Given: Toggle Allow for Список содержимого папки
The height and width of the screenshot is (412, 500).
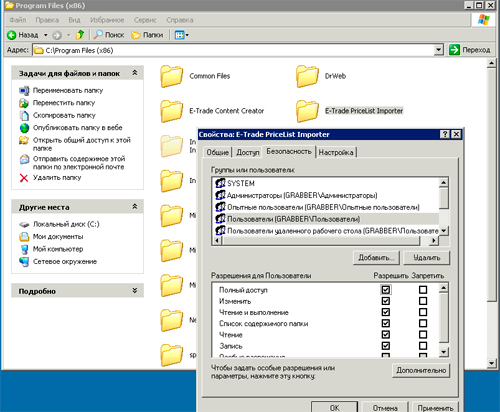Looking at the screenshot, I should 386,323.
